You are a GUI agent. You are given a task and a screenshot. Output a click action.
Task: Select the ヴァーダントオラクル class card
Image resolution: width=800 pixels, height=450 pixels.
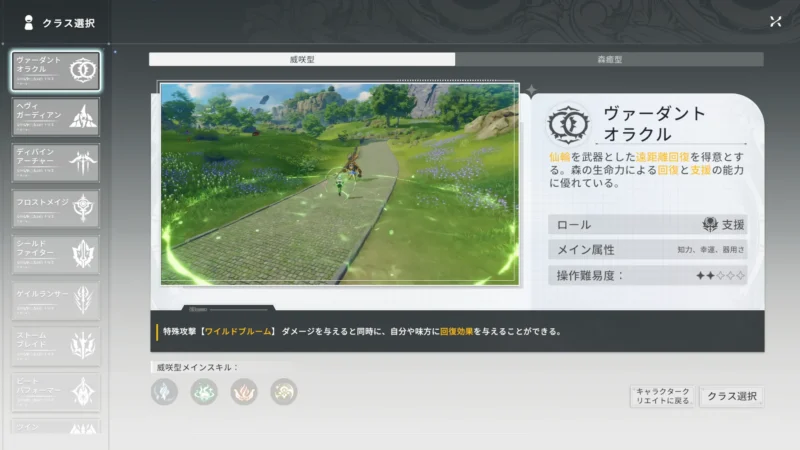click(x=56, y=71)
